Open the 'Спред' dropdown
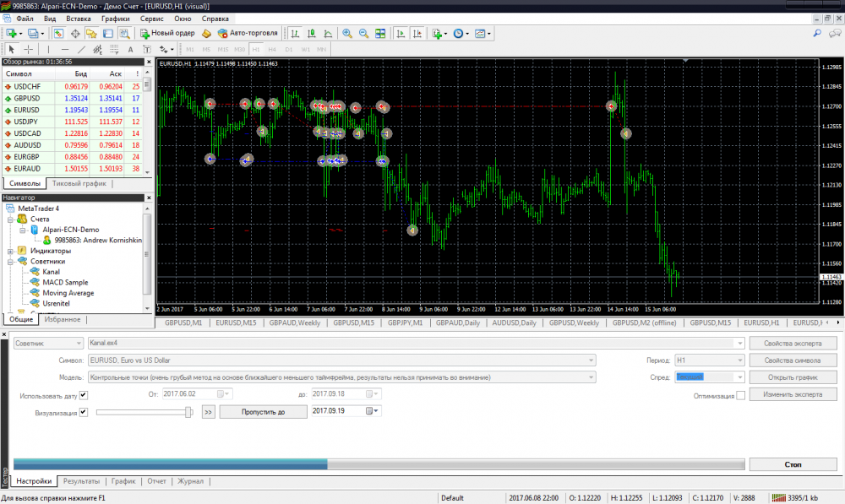This screenshot has width=845, height=504. pos(710,377)
